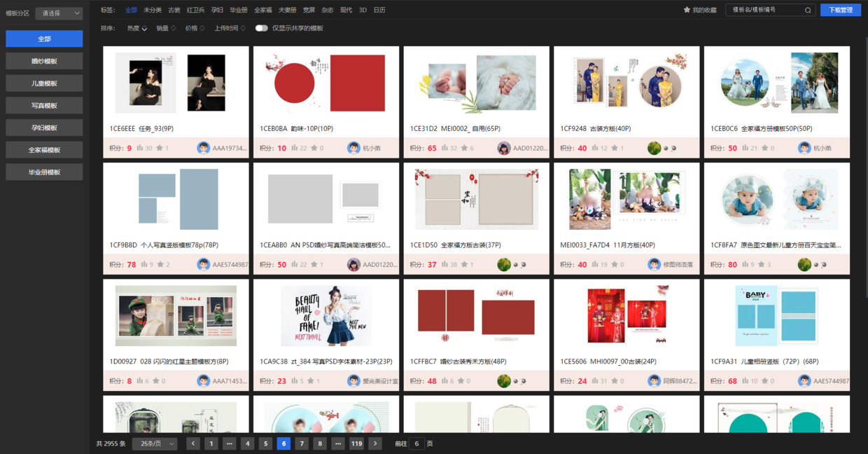The height and width of the screenshot is (454, 868).
Task: Click favorite star on 全家福方版古装(37P) card
Action: [x=463, y=265]
